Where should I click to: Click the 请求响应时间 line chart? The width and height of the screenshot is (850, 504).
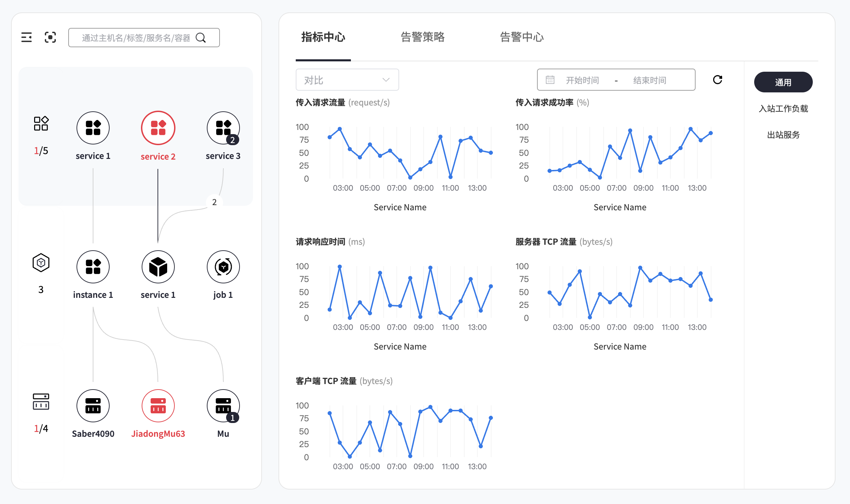[410, 292]
